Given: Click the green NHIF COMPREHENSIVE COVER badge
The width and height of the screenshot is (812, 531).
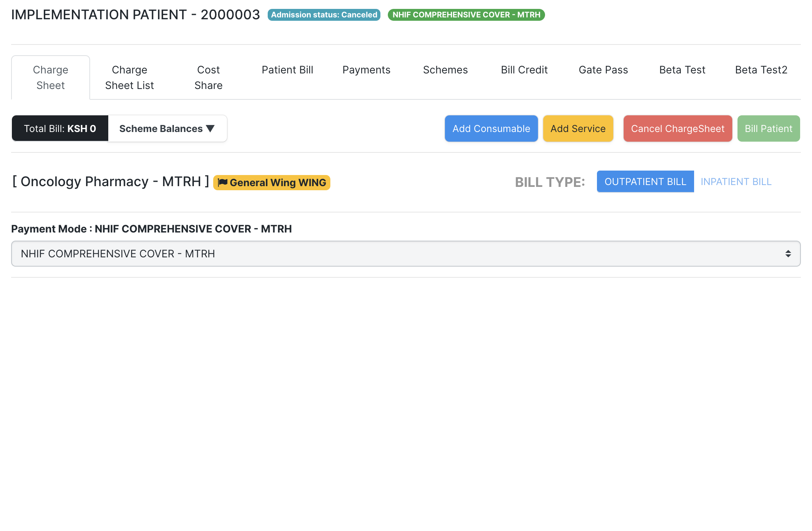Looking at the screenshot, I should click(x=466, y=15).
